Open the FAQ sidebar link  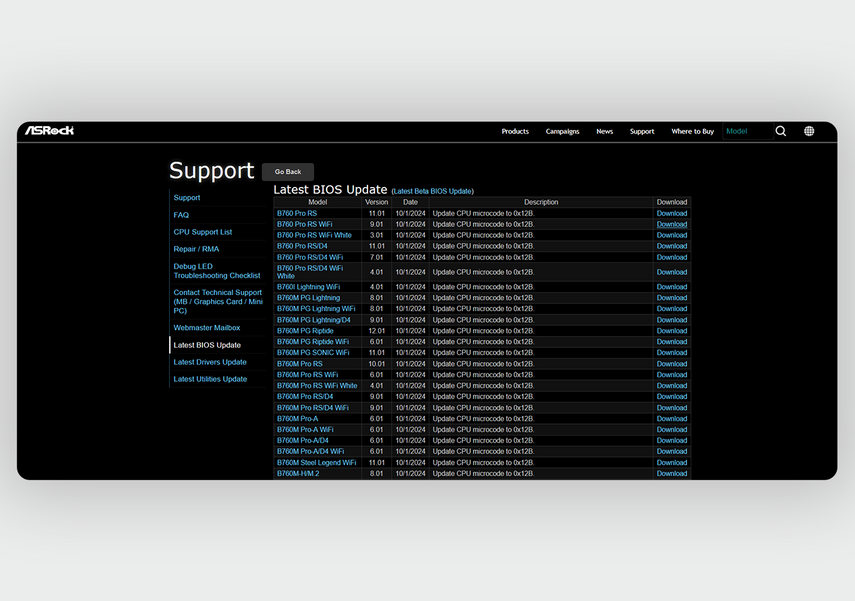click(x=181, y=215)
